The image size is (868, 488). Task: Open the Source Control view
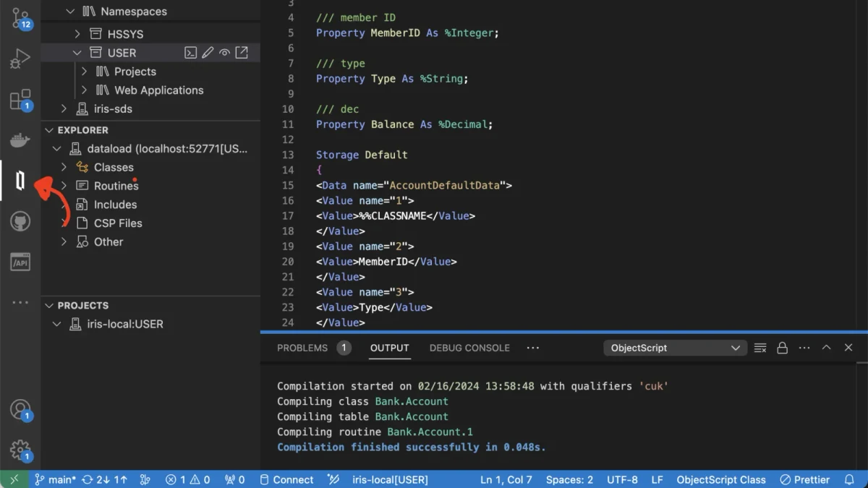(20, 17)
